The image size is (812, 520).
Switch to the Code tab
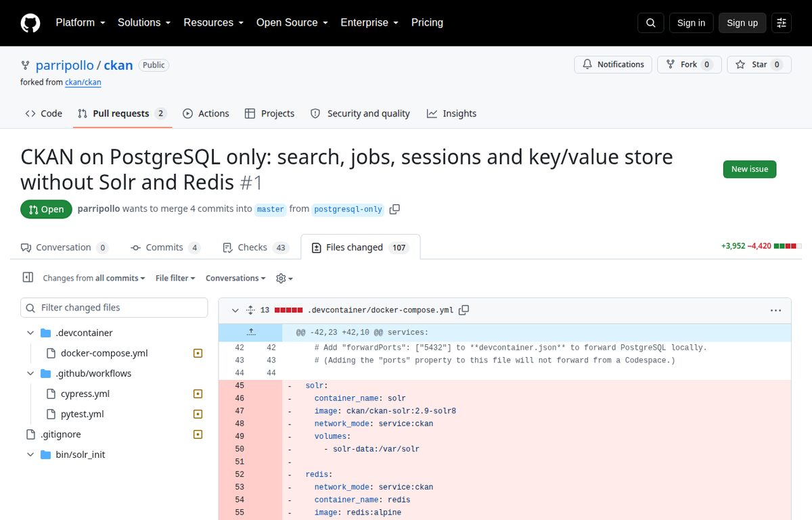43,114
